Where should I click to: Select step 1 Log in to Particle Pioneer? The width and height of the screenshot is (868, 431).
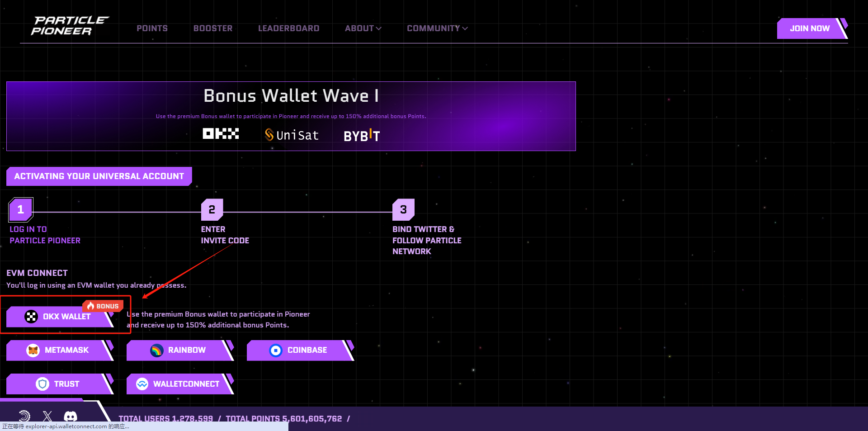[21, 209]
